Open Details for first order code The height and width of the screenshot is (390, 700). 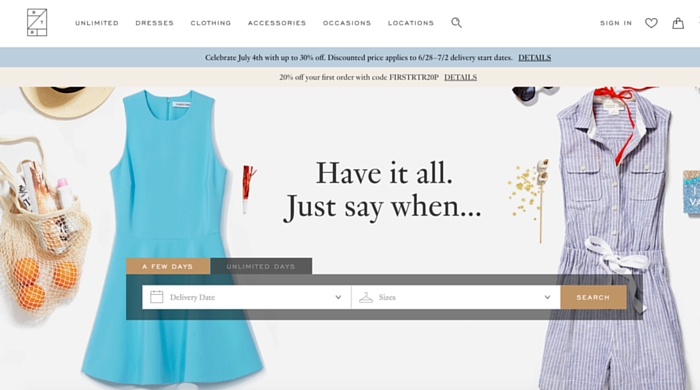(x=460, y=77)
